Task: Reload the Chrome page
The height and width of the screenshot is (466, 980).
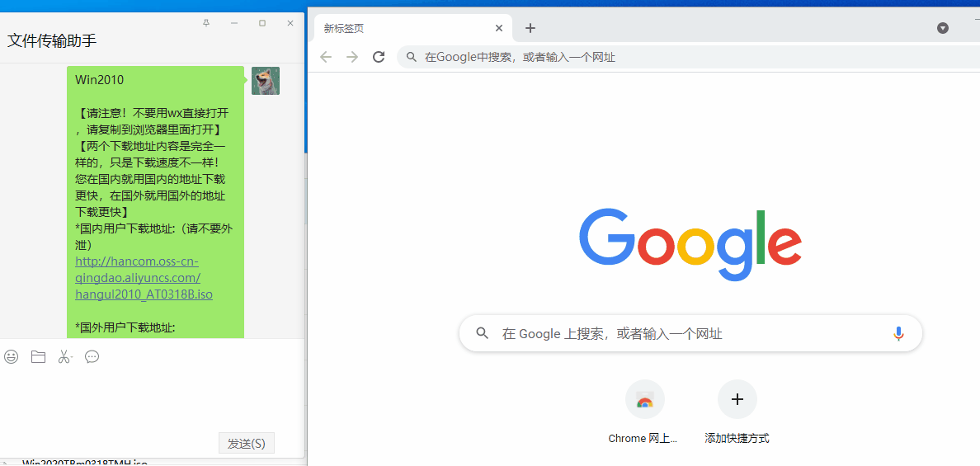Action: 378,57
